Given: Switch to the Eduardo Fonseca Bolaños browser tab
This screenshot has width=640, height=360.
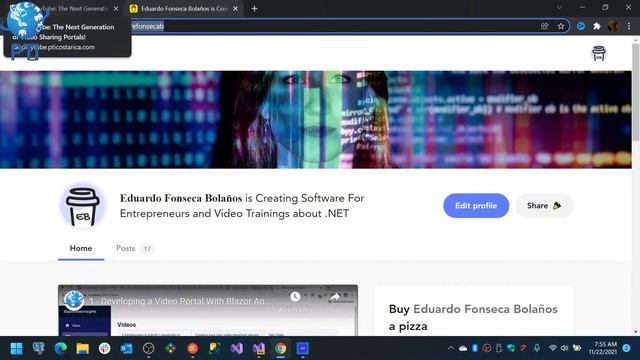Looking at the screenshot, I should (x=184, y=9).
